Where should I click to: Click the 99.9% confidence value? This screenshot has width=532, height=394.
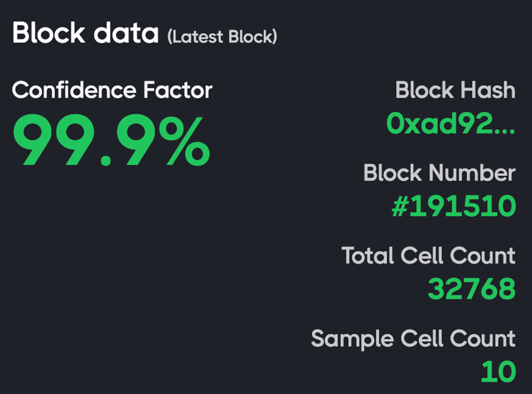pyautogui.click(x=111, y=140)
